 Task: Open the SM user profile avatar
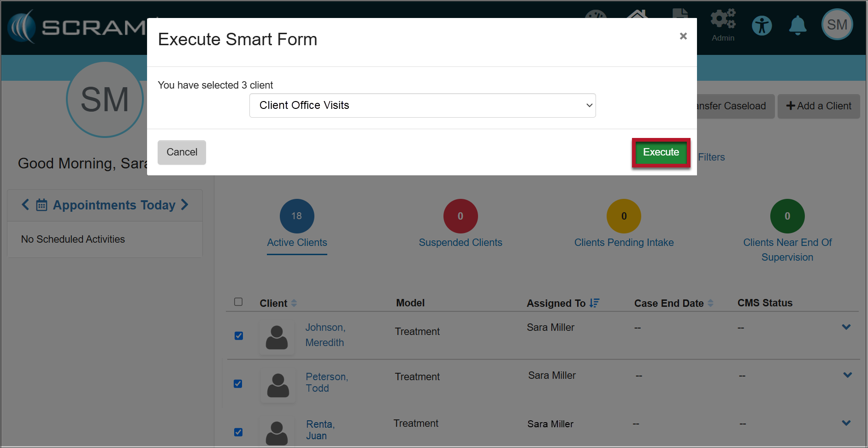tap(837, 24)
